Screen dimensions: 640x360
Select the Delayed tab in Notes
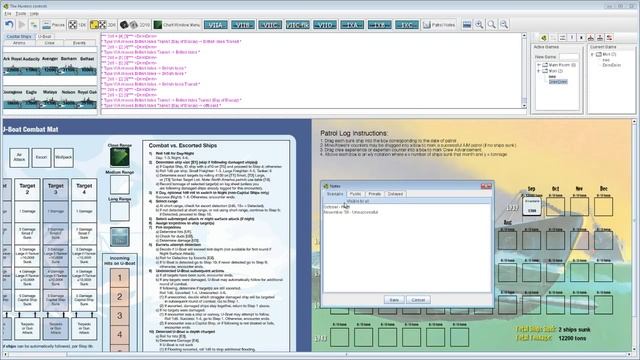point(395,194)
